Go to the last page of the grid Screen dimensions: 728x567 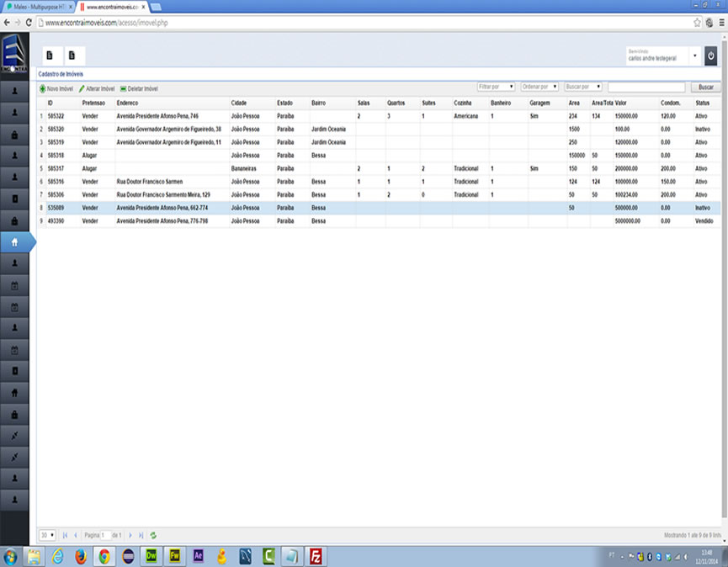pyautogui.click(x=141, y=535)
